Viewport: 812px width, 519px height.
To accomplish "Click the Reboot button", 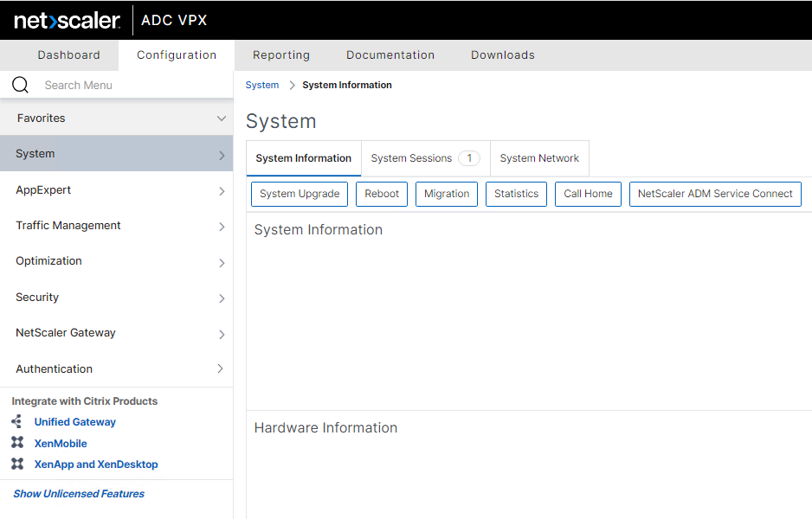I will 382,194.
